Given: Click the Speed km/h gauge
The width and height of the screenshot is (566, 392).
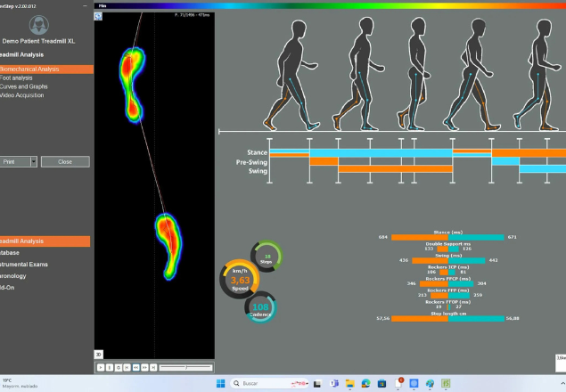Looking at the screenshot, I should click(x=239, y=281).
